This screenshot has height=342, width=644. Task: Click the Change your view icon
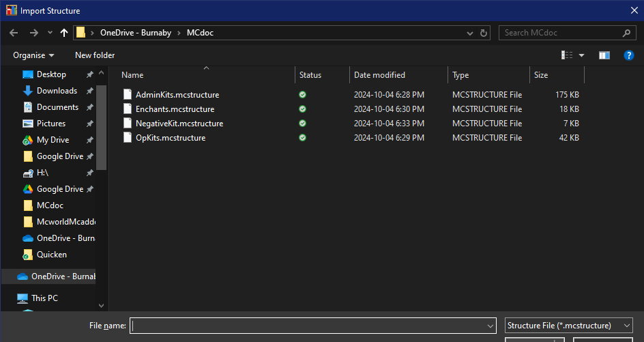click(567, 55)
